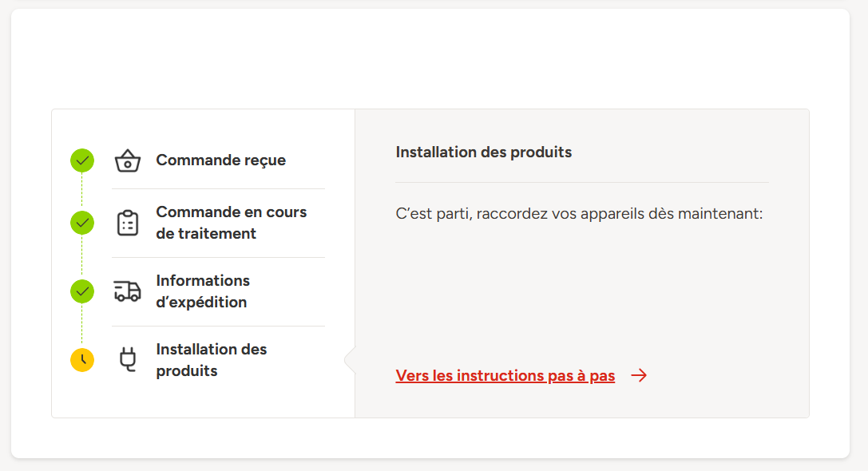Open the Informations d'expédition step

(x=202, y=291)
